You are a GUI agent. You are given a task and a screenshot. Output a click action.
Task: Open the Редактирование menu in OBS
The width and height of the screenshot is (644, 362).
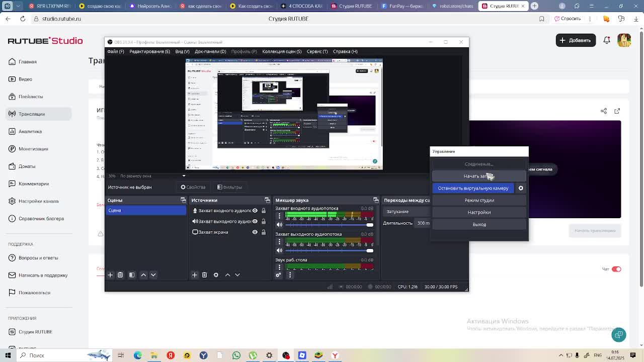[149, 51]
